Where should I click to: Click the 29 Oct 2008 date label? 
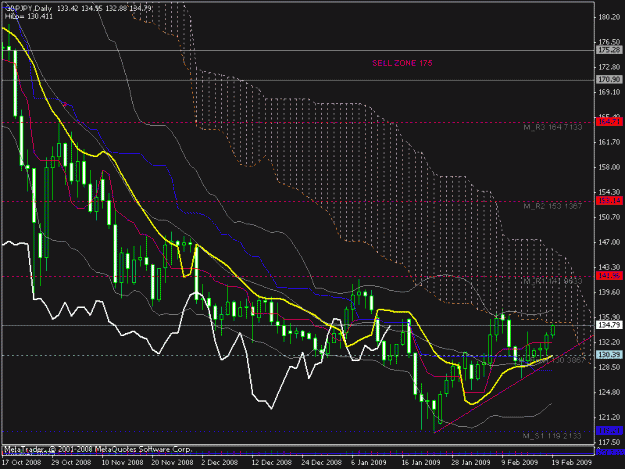point(71,463)
